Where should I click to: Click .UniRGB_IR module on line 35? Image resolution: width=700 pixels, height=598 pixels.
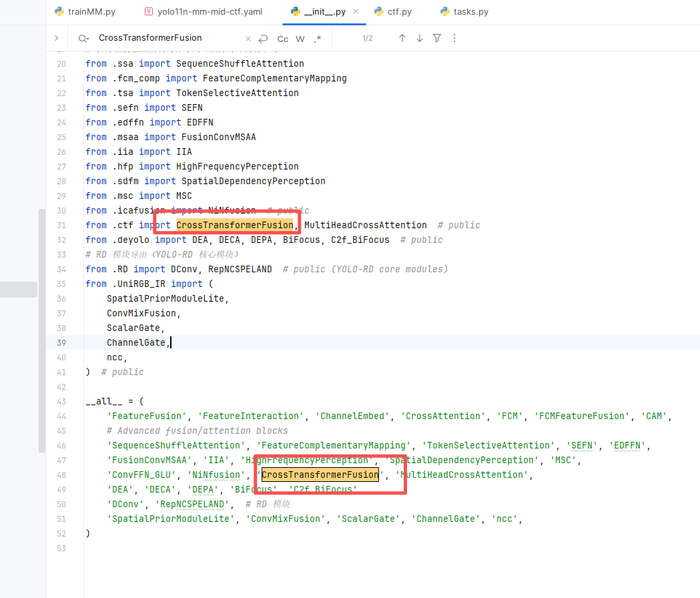(139, 284)
